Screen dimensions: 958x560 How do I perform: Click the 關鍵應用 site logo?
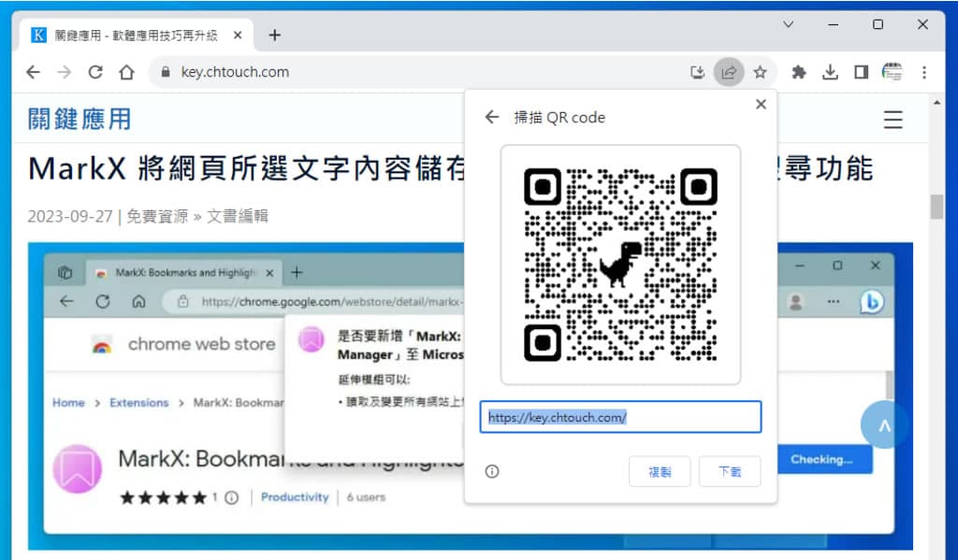(x=80, y=119)
